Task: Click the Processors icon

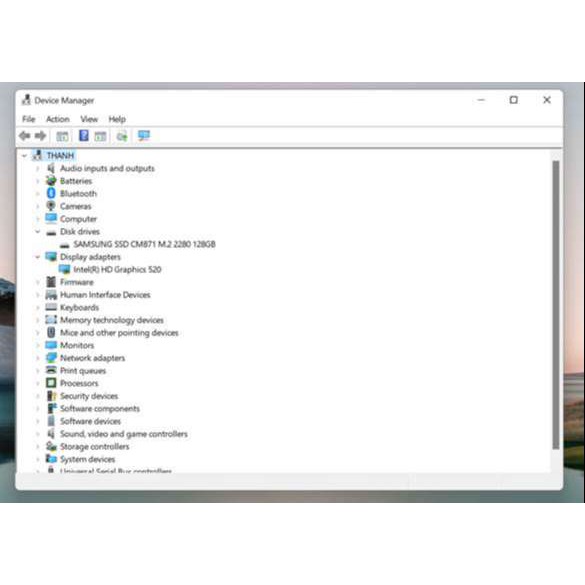Action: (51, 383)
